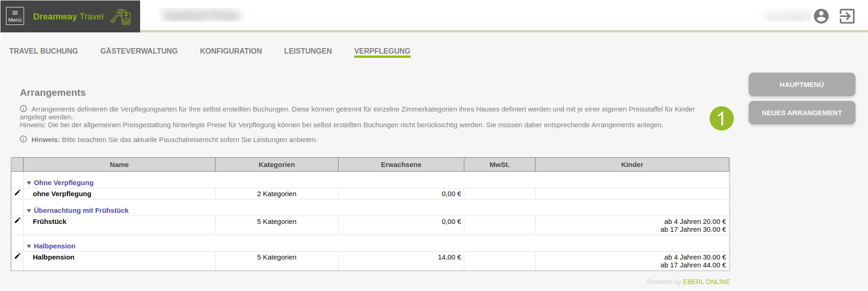This screenshot has height=291, width=868.
Task: Go to the Konfiguration tab
Action: 231,51
